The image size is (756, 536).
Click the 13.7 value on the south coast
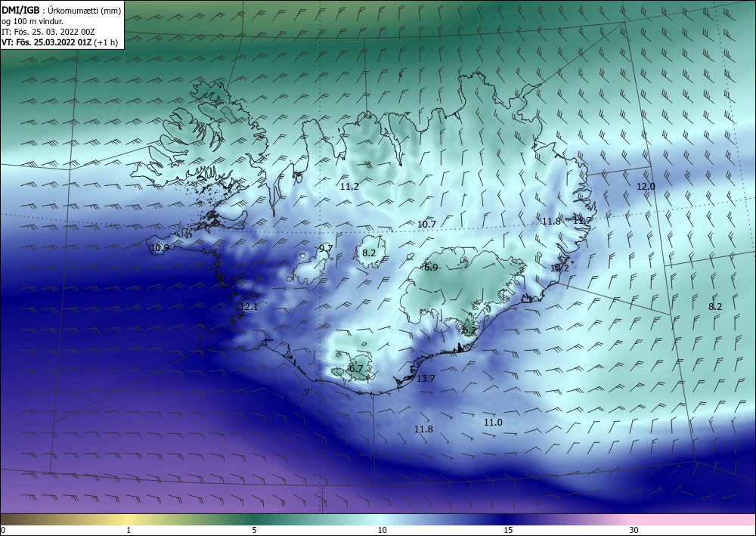coord(426,379)
